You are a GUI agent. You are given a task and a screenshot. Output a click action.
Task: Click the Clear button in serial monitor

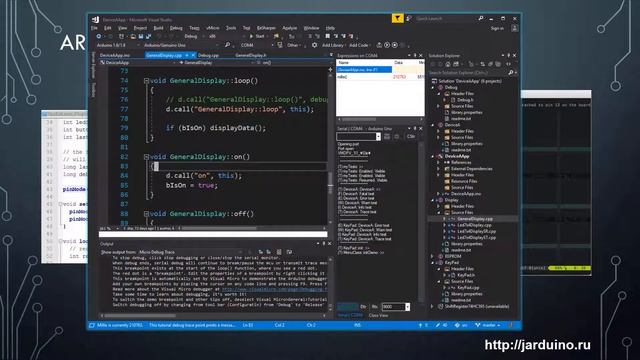pos(411,137)
